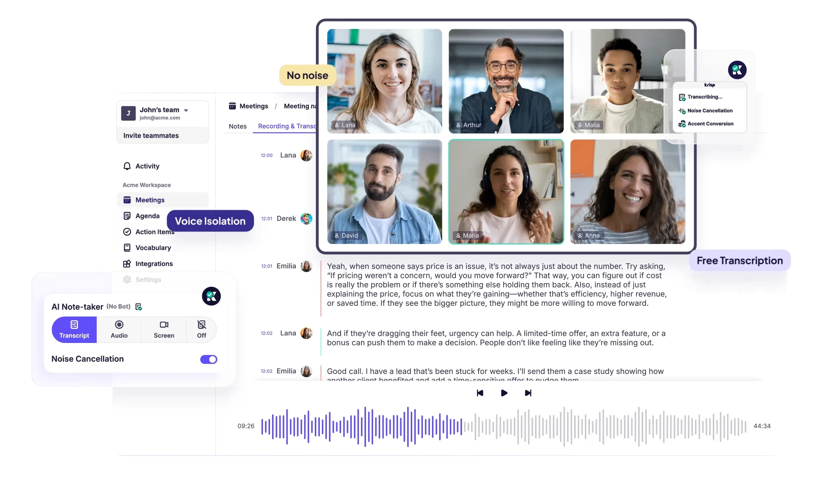The width and height of the screenshot is (816, 504).
Task: Open the Vocabulary book icon
Action: tap(127, 248)
